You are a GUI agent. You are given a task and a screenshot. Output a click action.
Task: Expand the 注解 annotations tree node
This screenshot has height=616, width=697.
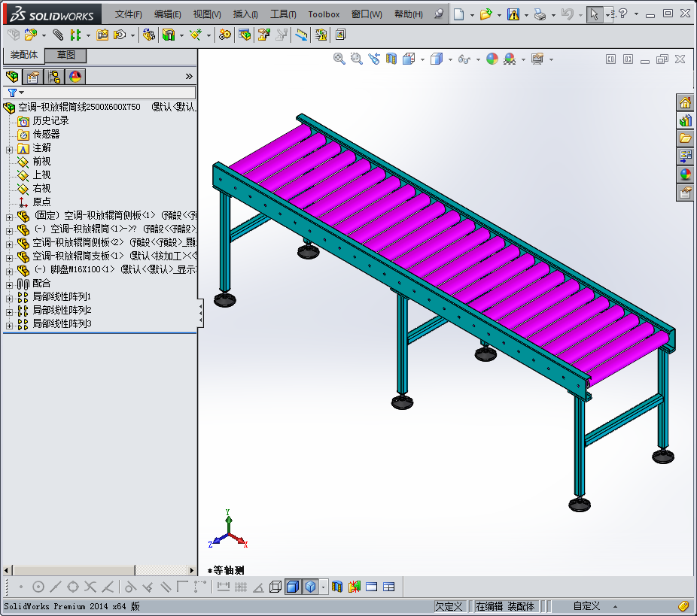(9, 150)
